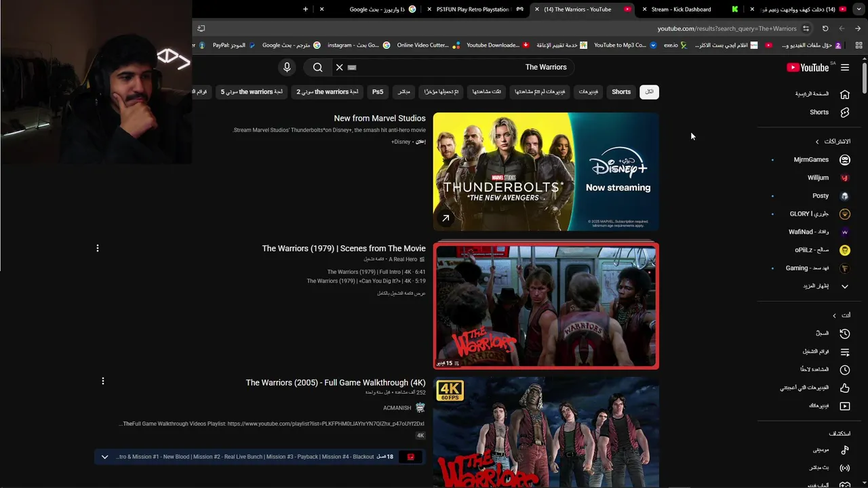Close The Warriors YouTube tab
This screenshot has height=488, width=868.
(536, 9)
